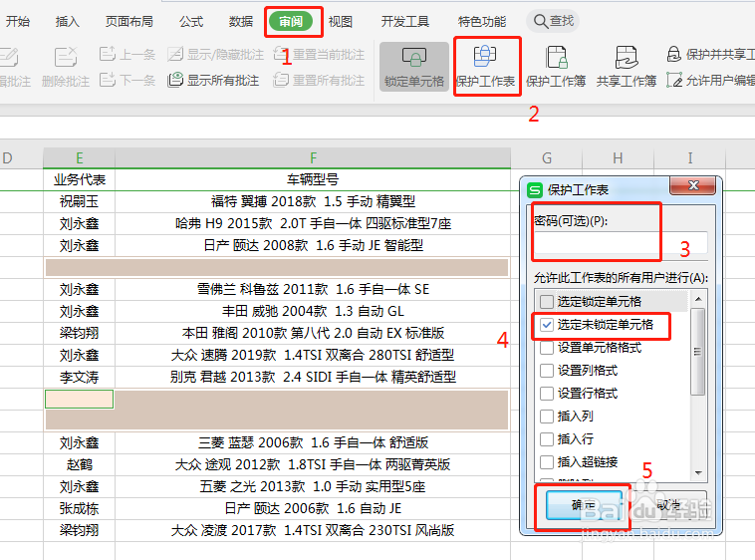
Task: Click cell 丰田 威驰 2004款
Action: [313, 311]
